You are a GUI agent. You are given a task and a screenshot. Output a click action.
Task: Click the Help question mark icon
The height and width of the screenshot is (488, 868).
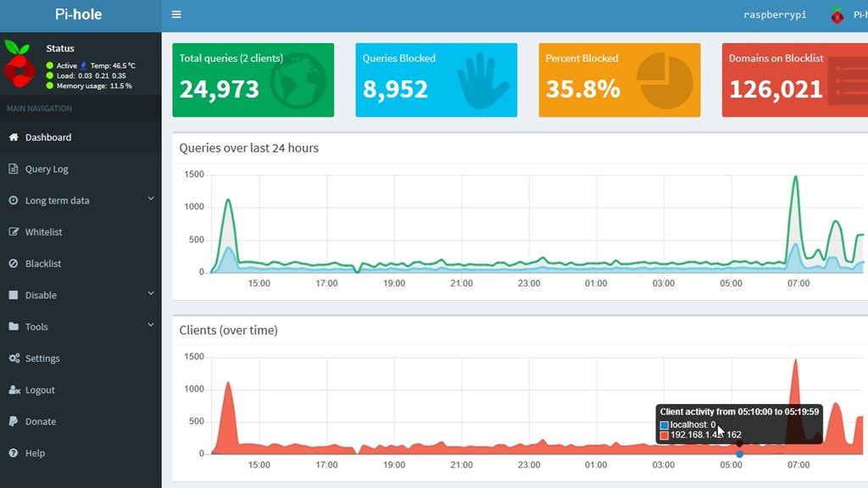(x=14, y=453)
